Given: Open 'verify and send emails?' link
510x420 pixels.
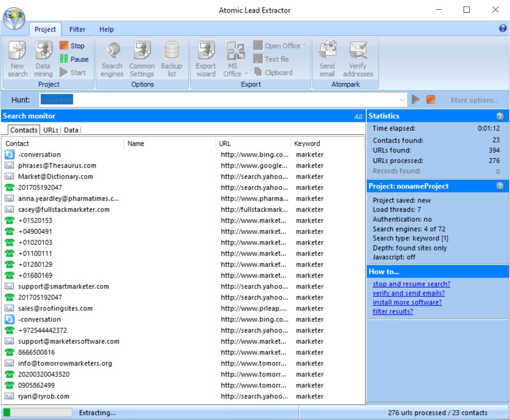Looking at the screenshot, I should [409, 293].
